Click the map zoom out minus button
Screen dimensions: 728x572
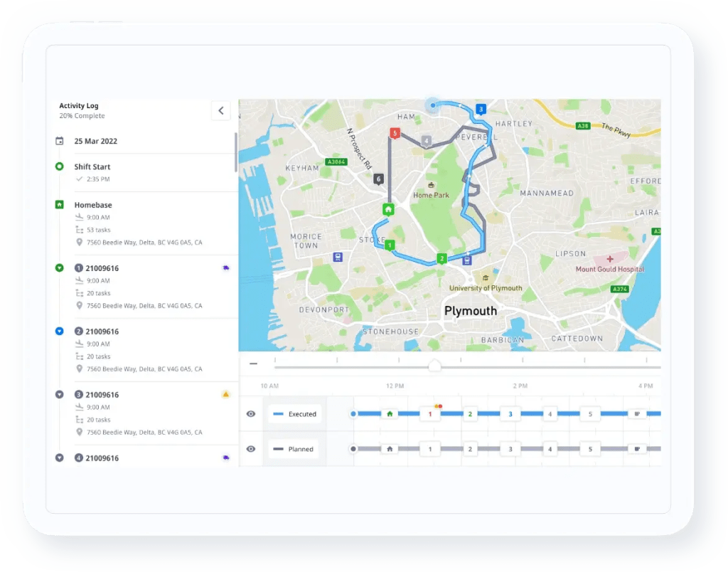coord(252,363)
